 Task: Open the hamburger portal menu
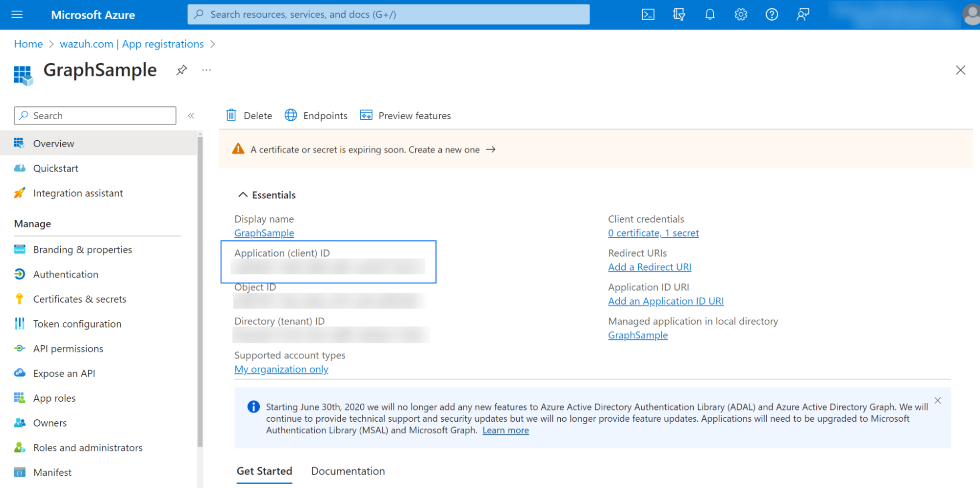tap(17, 15)
